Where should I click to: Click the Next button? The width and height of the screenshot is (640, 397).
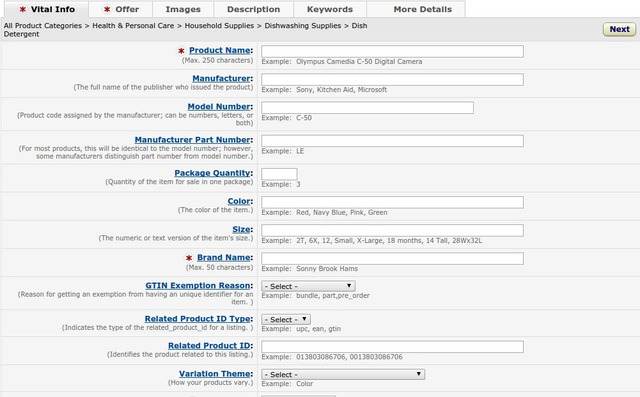click(x=619, y=29)
